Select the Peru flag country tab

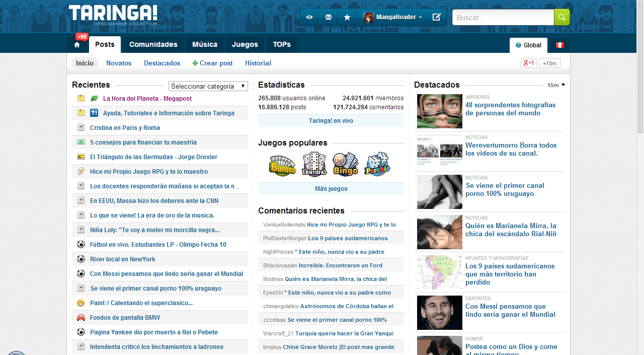pyautogui.click(x=559, y=45)
